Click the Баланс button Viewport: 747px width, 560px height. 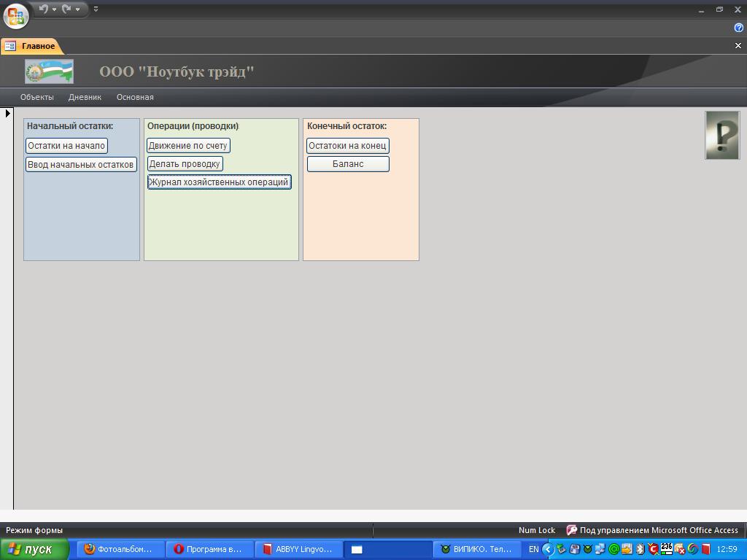[347, 164]
